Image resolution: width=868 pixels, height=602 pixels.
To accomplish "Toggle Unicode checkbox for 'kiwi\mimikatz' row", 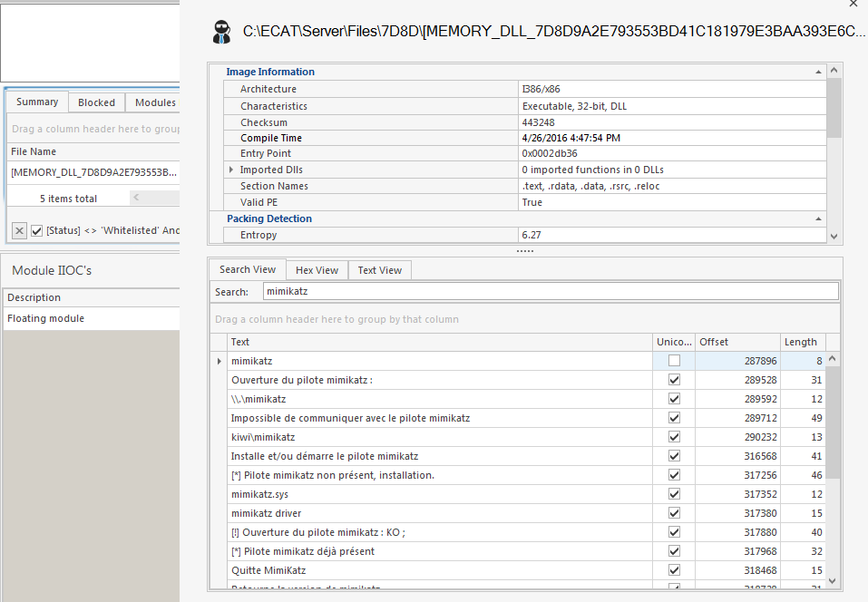I will 674,437.
